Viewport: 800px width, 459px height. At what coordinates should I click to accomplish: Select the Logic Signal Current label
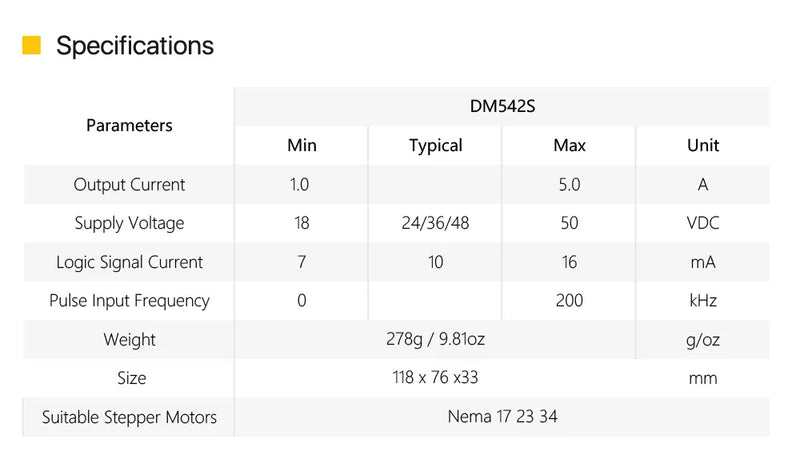pos(129,262)
